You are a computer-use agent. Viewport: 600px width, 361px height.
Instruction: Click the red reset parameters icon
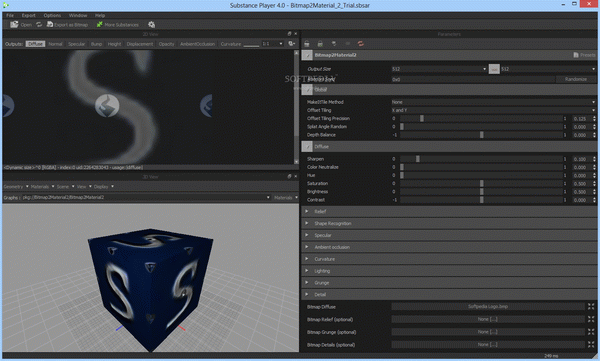[x=360, y=44]
